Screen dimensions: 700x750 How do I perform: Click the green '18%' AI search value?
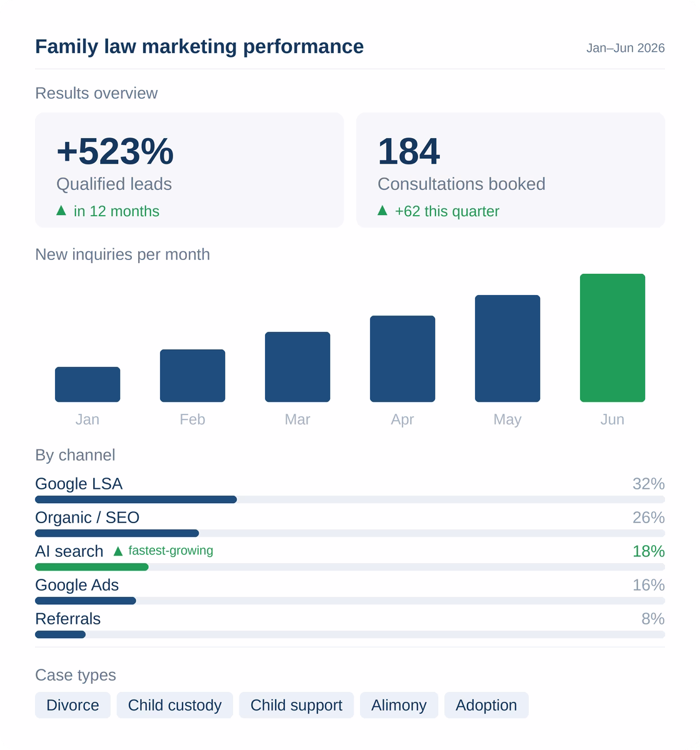pos(649,551)
